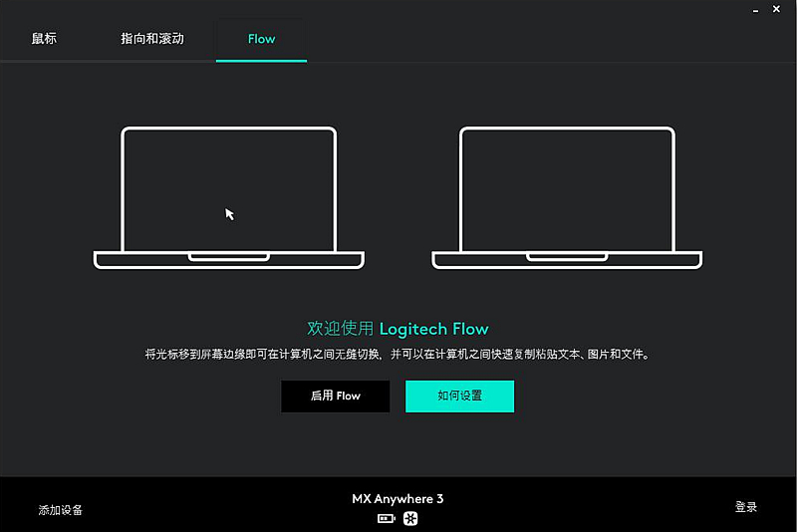Click the right laptop illustration
Screen dimensions: 797x532
[567, 197]
